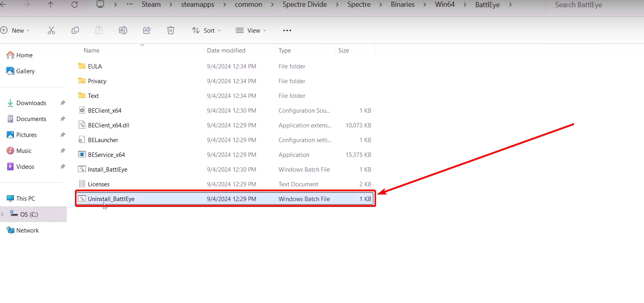Select the "BEService_x64" file name
Image resolution: width=644 pixels, height=303 pixels.
106,154
